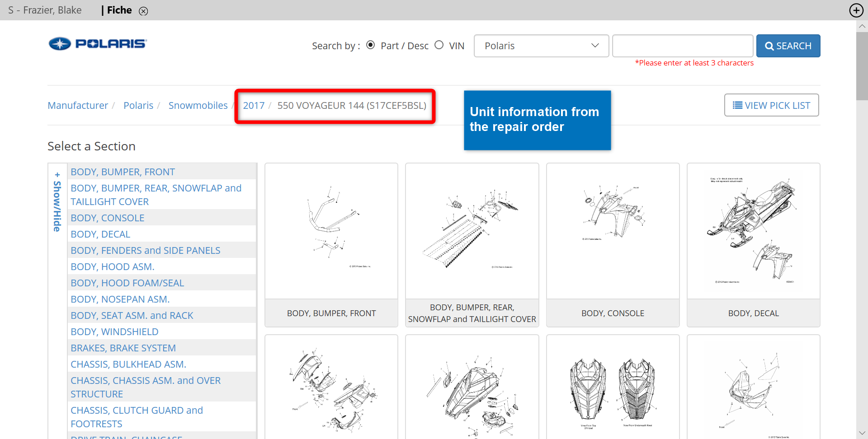Open the Polaris manufacturer dropdown

[x=541, y=46]
